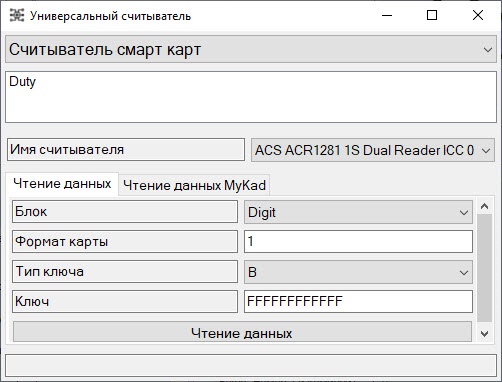Viewport: 502px width, 382px height.
Task: Expand the ACS ACR1281 reader dropdown
Action: click(373, 150)
